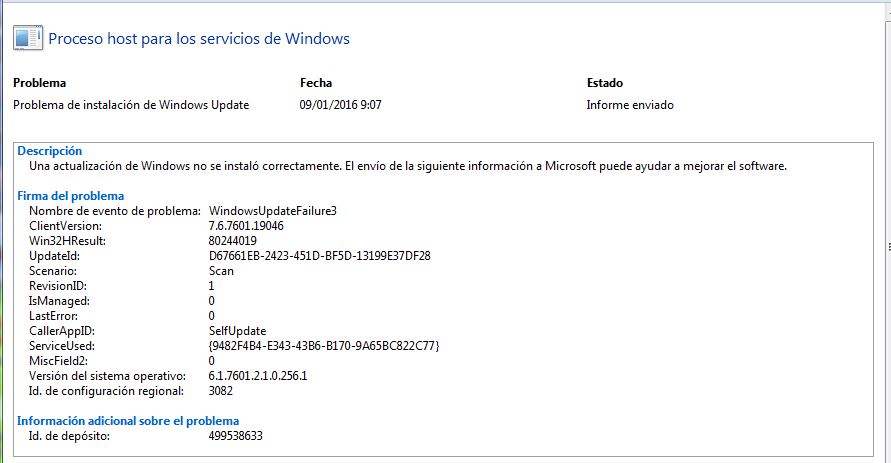Select the 'Problema' column header
The image size is (891, 463).
coord(39,83)
